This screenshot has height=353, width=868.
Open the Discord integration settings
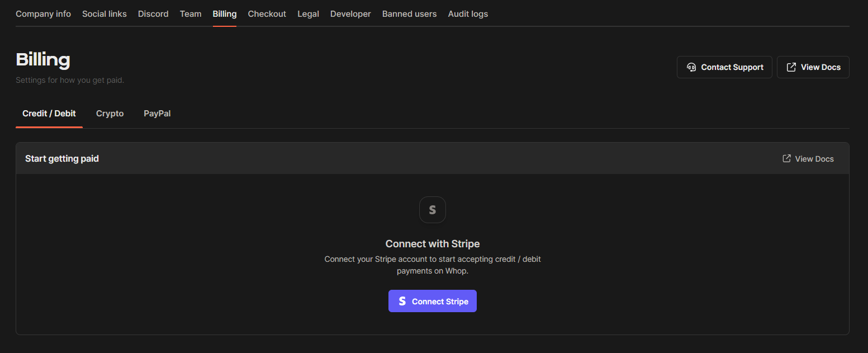click(x=153, y=13)
